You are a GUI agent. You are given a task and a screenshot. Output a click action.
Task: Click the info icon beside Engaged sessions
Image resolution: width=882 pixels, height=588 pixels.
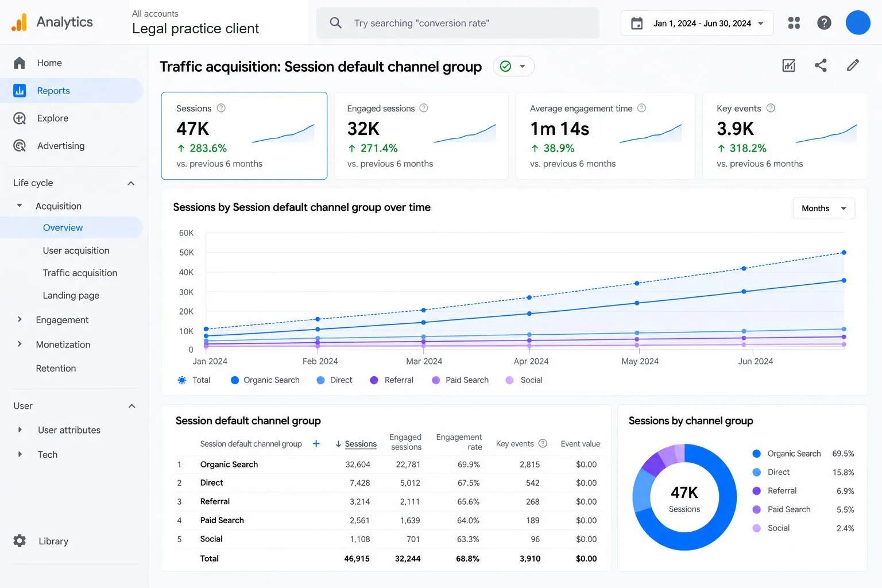click(x=424, y=108)
